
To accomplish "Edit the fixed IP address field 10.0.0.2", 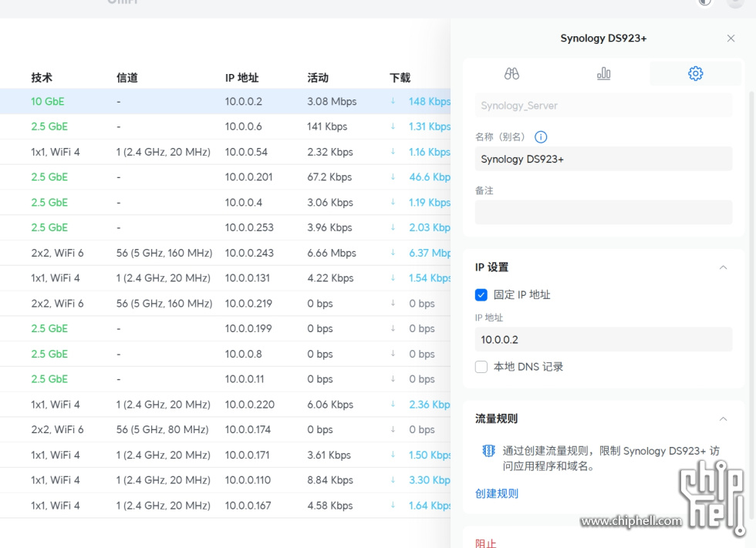I will pyautogui.click(x=603, y=339).
